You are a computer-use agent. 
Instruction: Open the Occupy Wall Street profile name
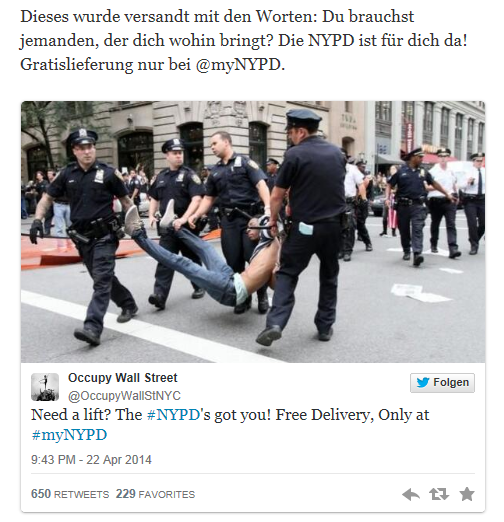pyautogui.click(x=123, y=378)
